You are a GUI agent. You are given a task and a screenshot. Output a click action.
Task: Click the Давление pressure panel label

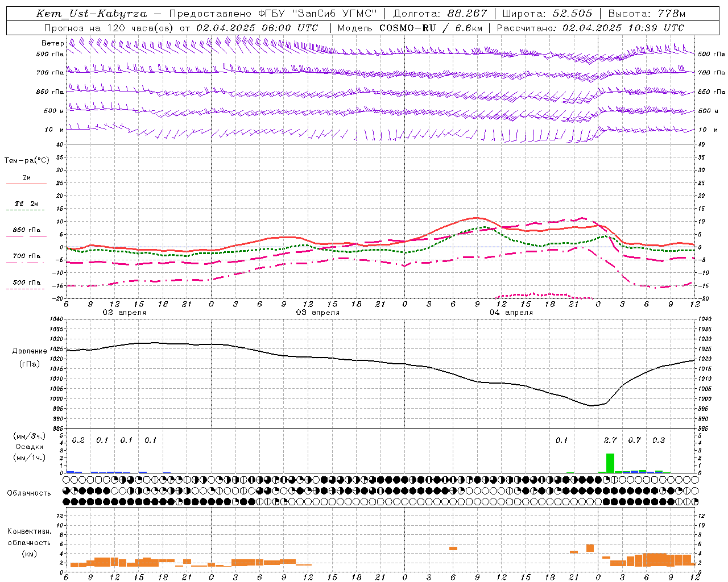(x=30, y=351)
